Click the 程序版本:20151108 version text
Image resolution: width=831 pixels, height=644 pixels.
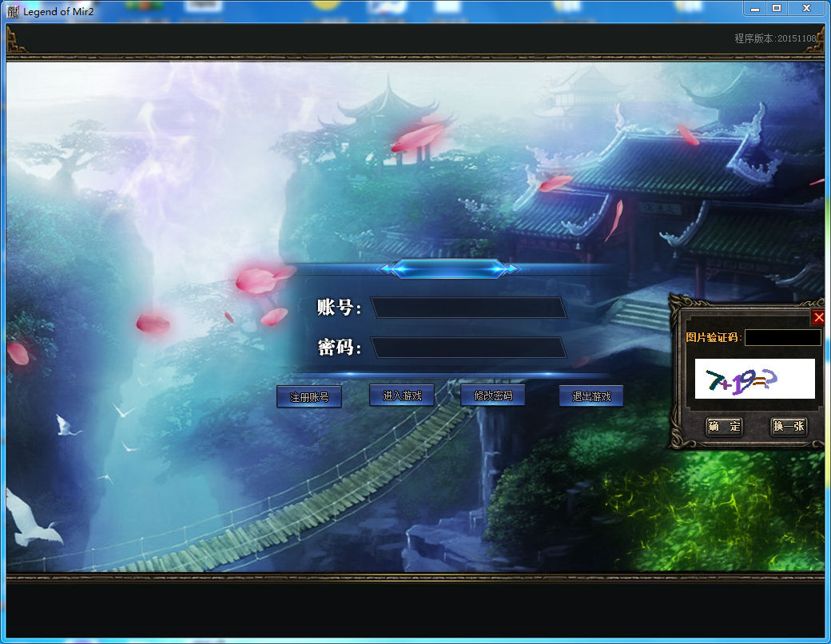click(x=775, y=38)
